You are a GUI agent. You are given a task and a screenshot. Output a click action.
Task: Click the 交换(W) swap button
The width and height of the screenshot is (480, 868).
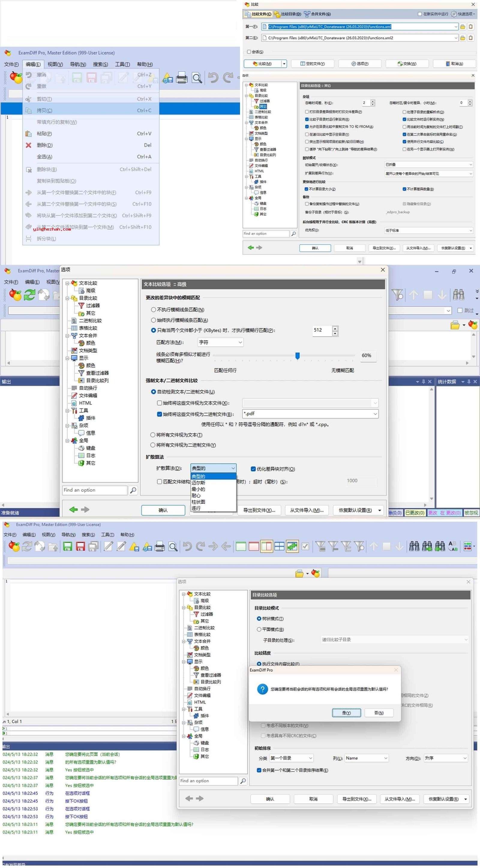tap(407, 64)
